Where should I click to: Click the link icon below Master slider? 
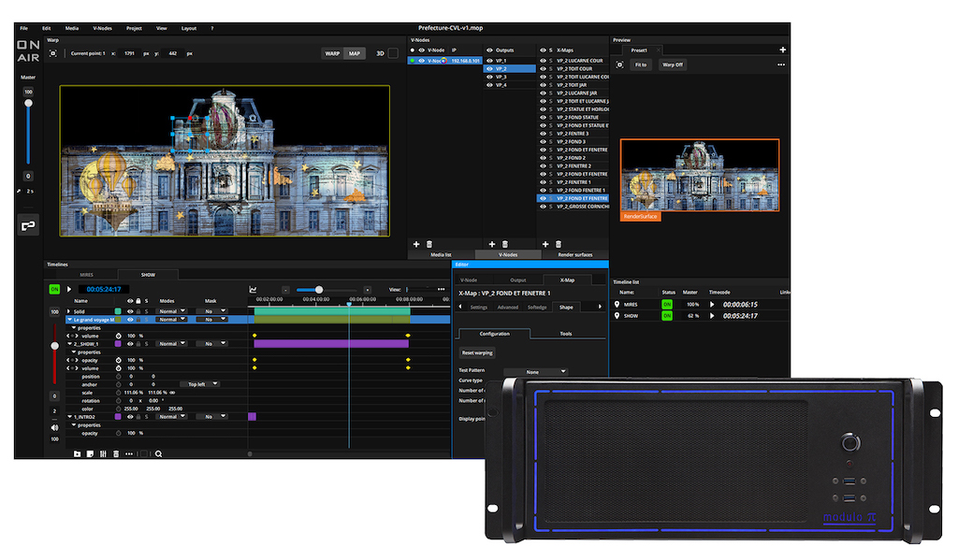click(28, 226)
